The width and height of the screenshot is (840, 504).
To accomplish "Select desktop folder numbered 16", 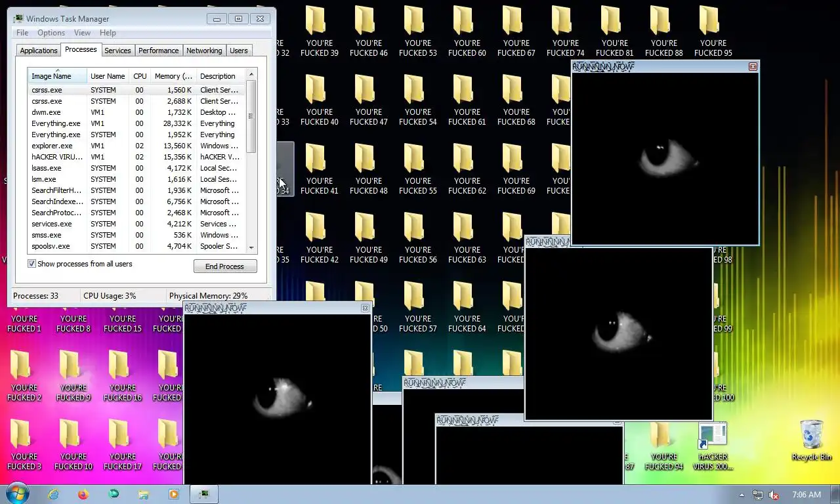I will pos(122,375).
